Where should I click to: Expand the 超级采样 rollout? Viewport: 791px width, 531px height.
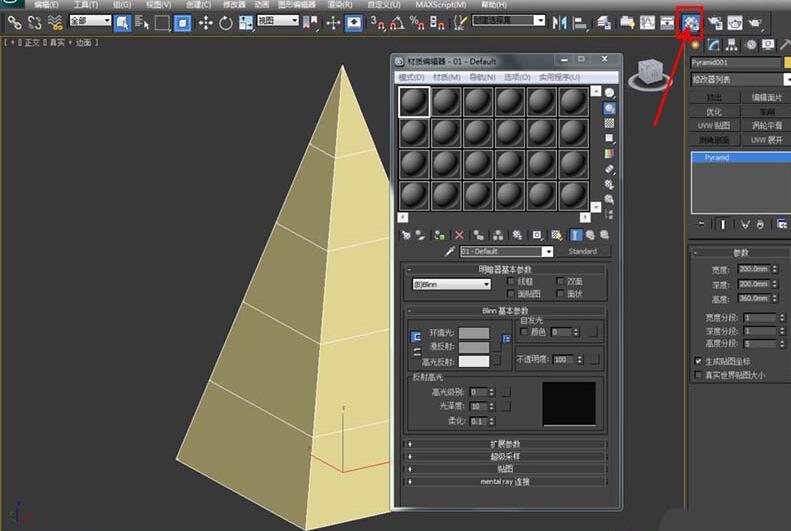[x=505, y=456]
